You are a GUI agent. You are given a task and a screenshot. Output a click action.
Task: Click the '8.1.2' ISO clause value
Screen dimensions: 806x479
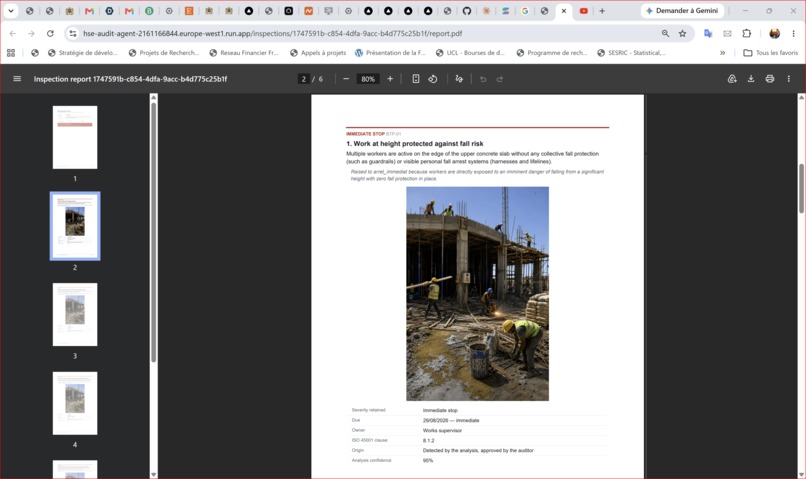(x=428, y=440)
